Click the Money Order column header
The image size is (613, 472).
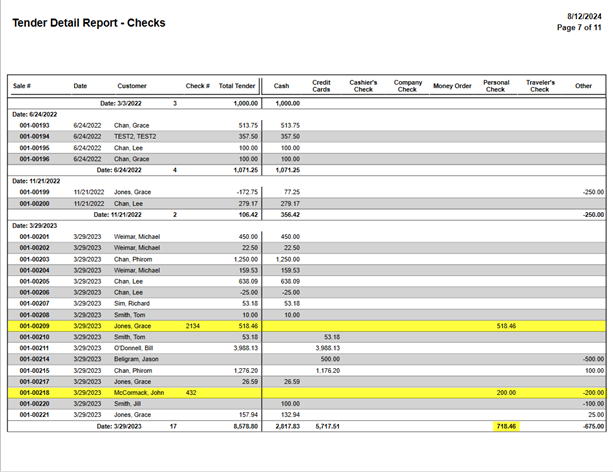click(x=452, y=86)
